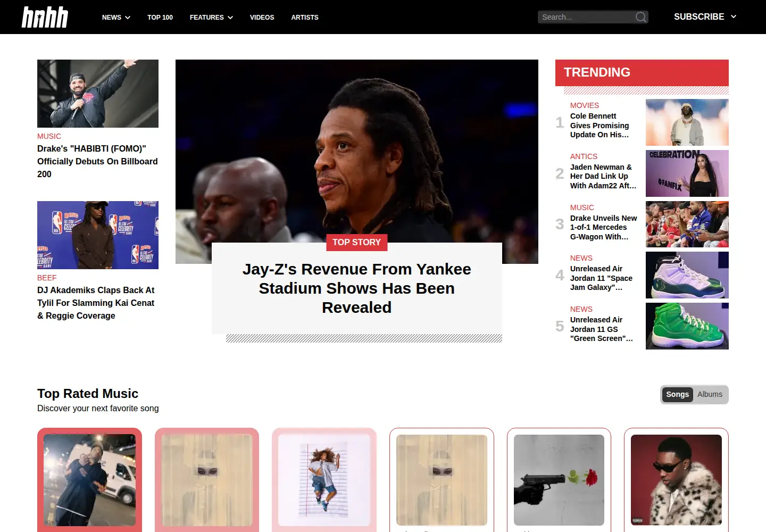The image size is (766, 532).
Task: Click the MOVIES category tag in Trending
Action: tap(585, 105)
